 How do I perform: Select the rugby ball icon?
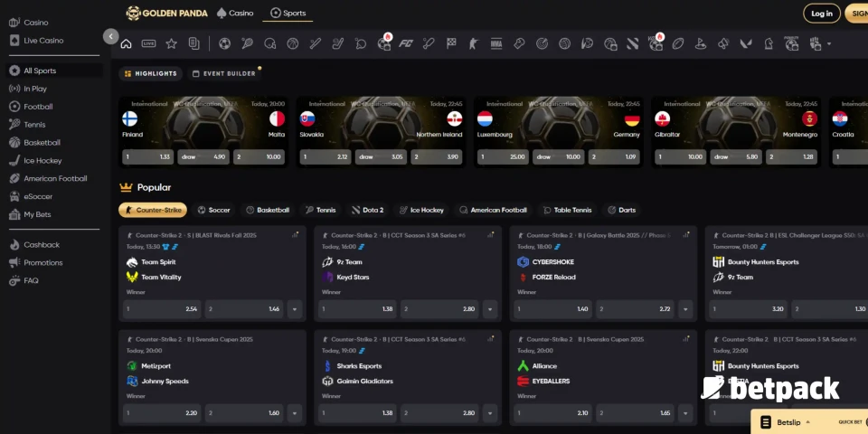point(678,43)
